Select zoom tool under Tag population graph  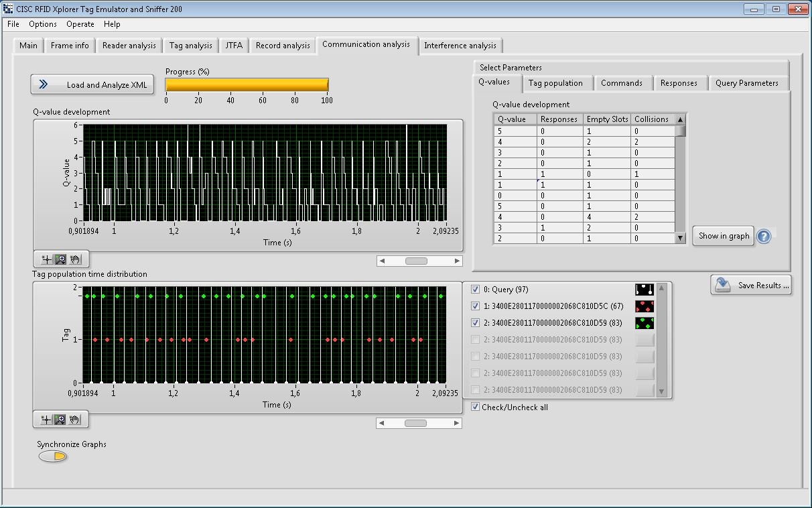click(x=60, y=420)
